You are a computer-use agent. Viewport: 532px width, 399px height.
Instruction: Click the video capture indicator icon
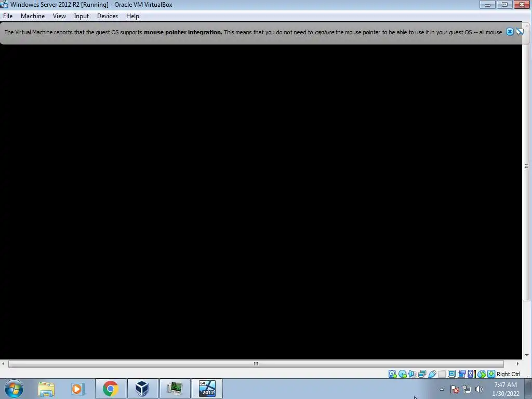[461, 374]
